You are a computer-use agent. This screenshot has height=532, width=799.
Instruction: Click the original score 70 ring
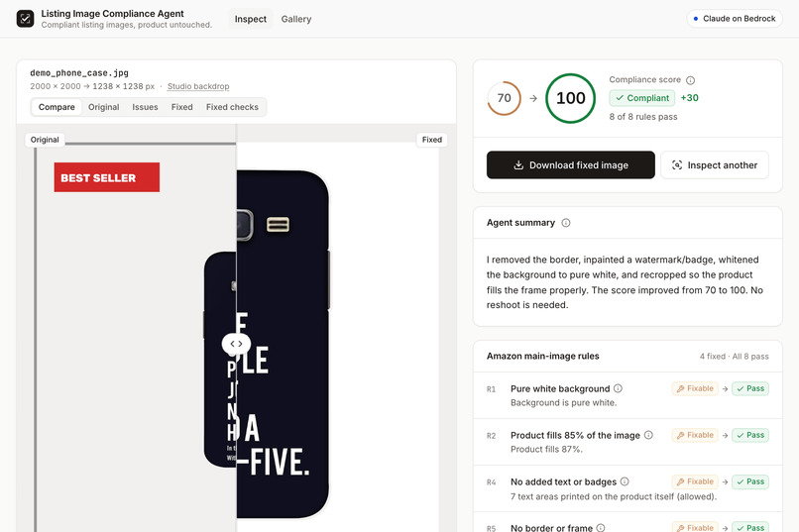504,98
